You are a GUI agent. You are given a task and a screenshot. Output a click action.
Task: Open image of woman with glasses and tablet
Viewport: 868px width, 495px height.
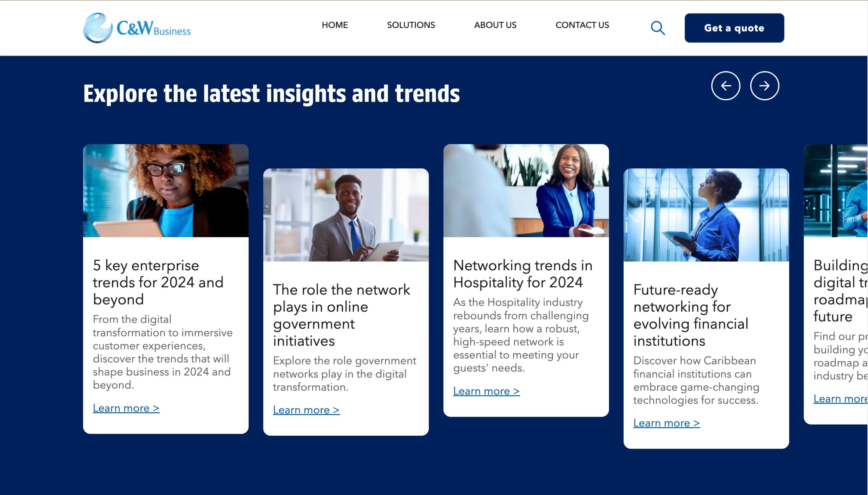click(166, 190)
